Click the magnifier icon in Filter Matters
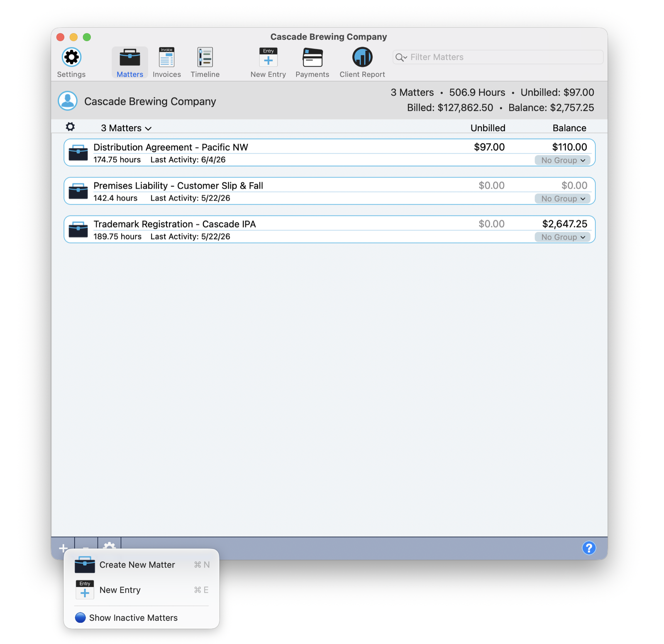This screenshot has height=644, width=664. (x=400, y=57)
